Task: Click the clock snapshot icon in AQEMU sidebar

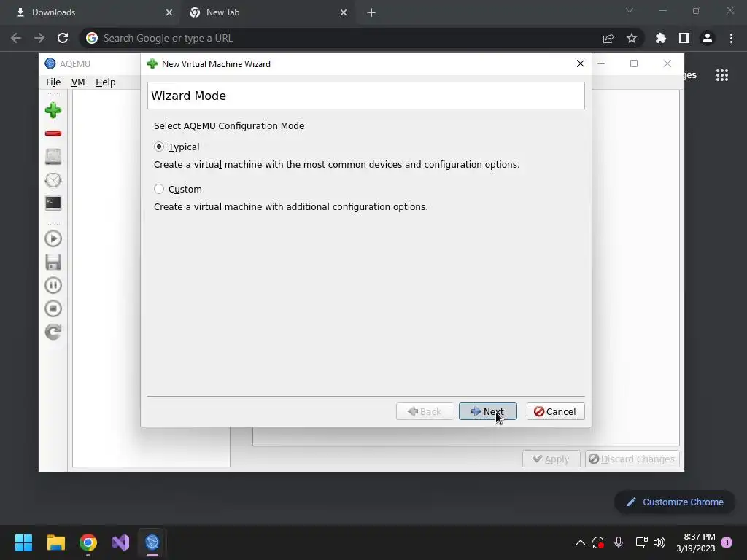Action: coord(53,180)
